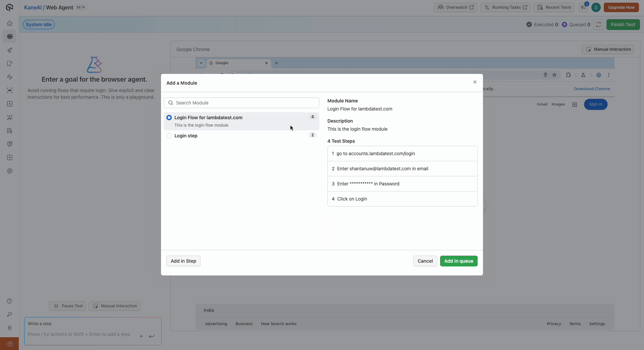Click the Chrome bookmark star icon
This screenshot has width=644, height=350.
click(554, 75)
